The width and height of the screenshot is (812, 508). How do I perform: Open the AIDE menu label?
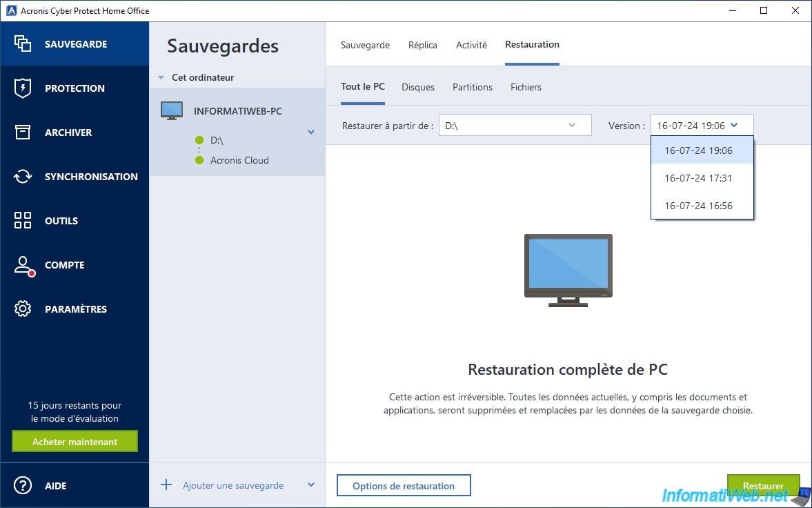(x=55, y=486)
